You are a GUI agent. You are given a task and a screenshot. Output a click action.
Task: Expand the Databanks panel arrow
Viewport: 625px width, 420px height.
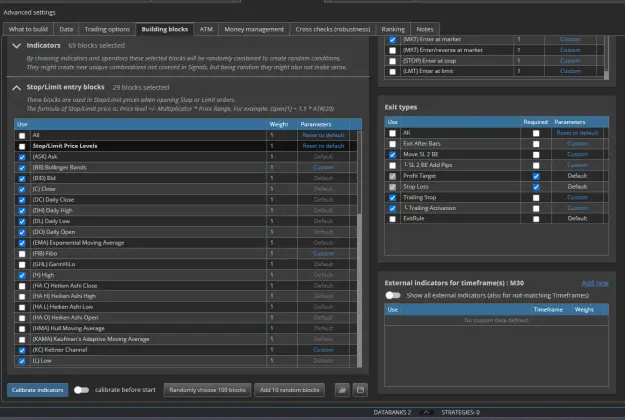pyautogui.click(x=426, y=412)
